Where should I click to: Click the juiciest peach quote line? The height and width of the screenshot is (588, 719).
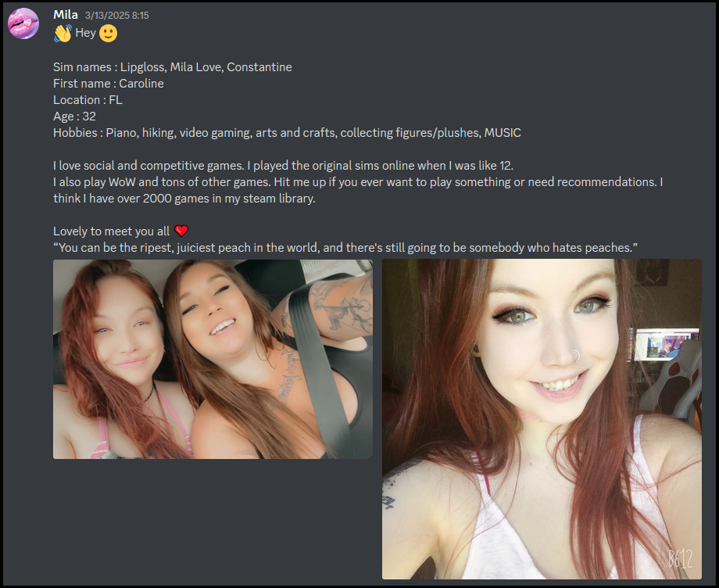(x=345, y=248)
